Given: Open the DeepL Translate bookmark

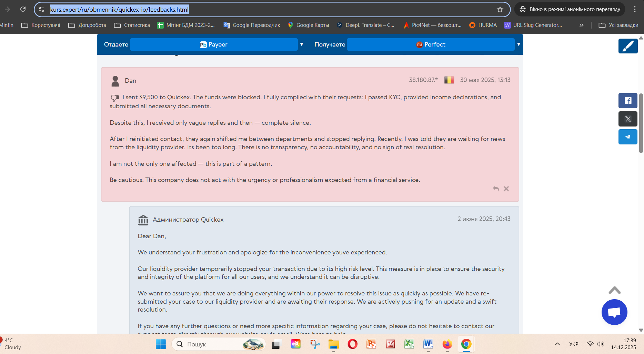Looking at the screenshot, I should [366, 25].
